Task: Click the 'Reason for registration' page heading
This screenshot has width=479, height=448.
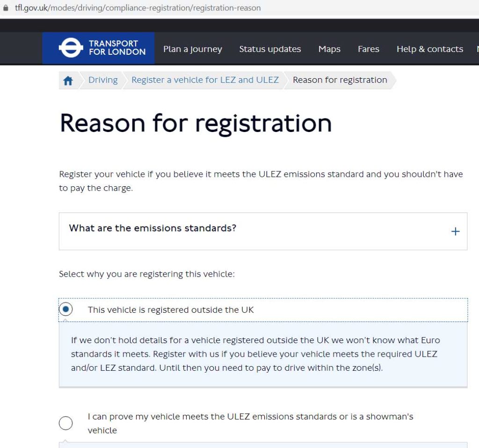Action: click(196, 124)
